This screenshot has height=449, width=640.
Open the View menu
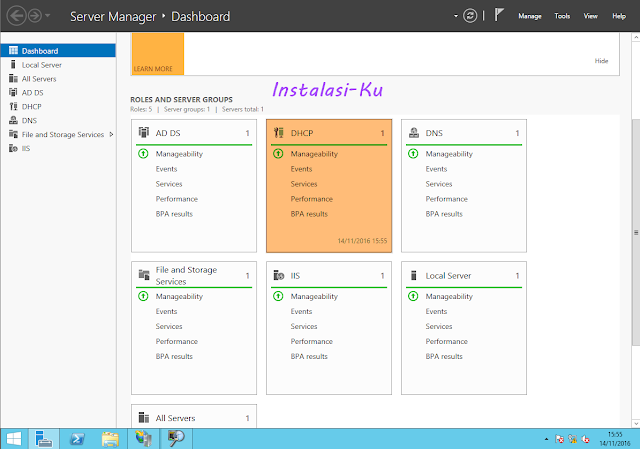591,16
